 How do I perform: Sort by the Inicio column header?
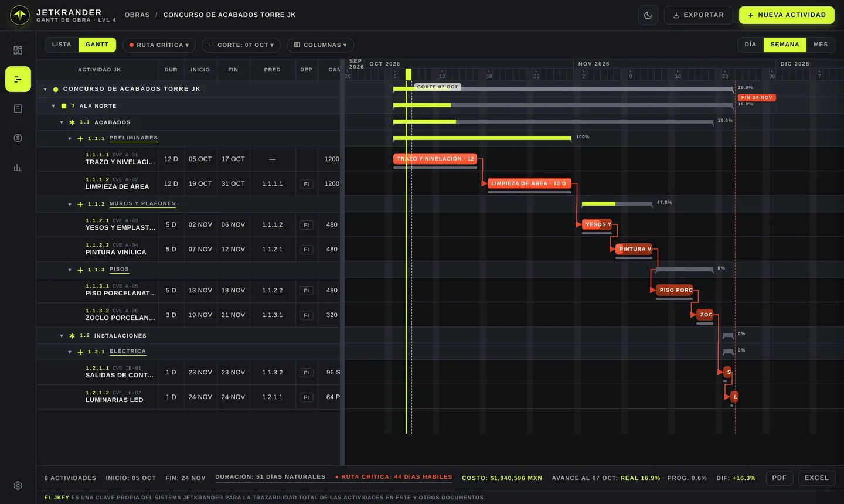click(x=200, y=70)
